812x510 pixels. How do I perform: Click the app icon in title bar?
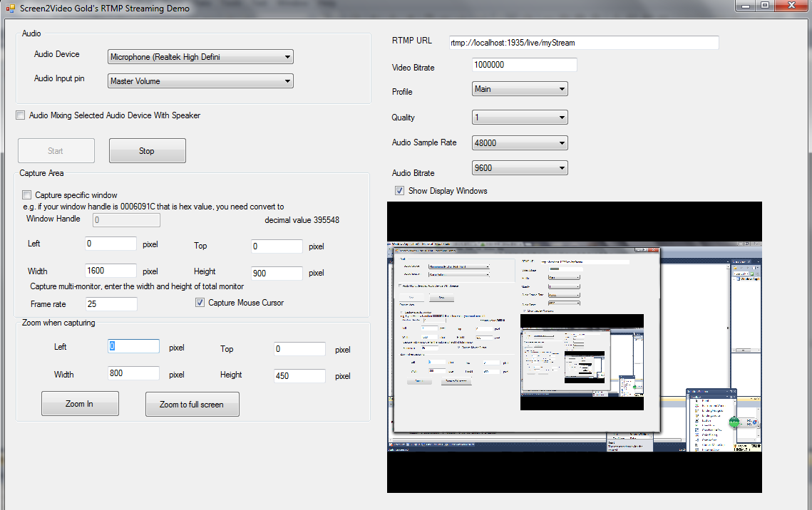pos(9,8)
